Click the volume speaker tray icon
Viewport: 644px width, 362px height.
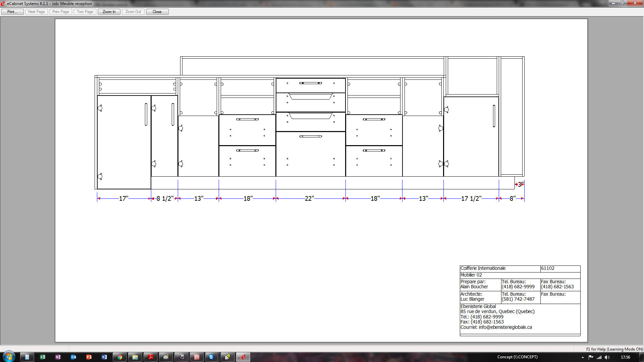tap(607, 357)
